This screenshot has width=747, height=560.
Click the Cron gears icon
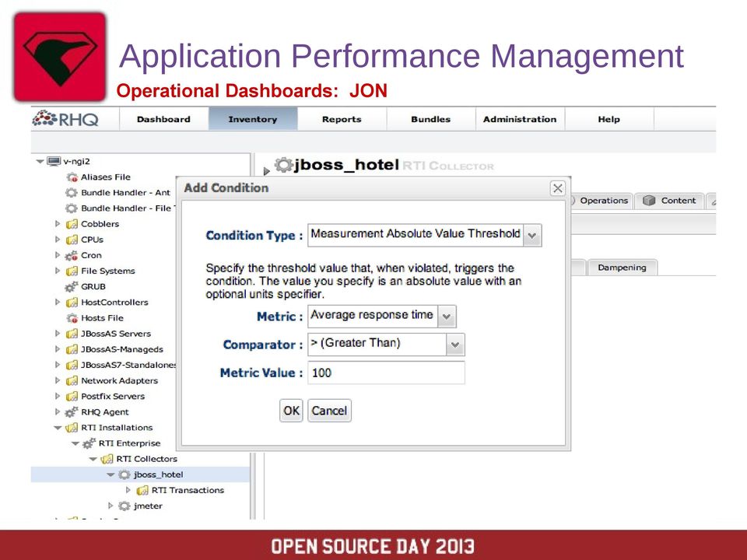(x=72, y=256)
